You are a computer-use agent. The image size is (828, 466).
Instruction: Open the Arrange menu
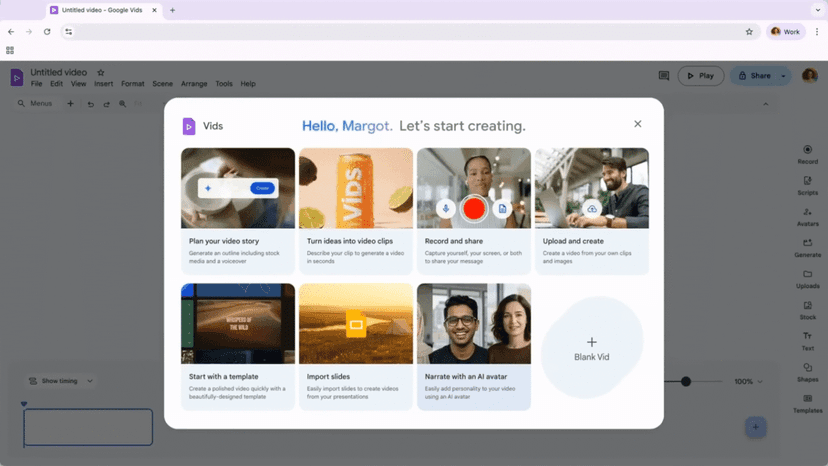click(x=194, y=84)
